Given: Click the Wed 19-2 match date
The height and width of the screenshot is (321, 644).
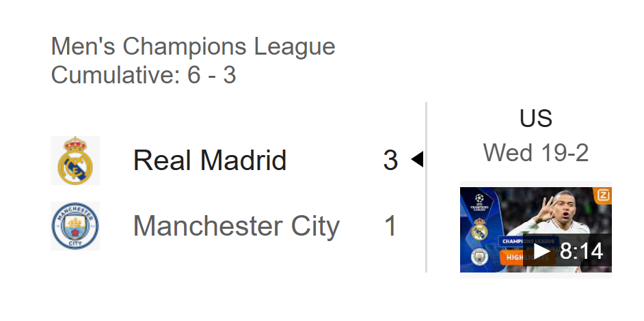Looking at the screenshot, I should 535,153.
